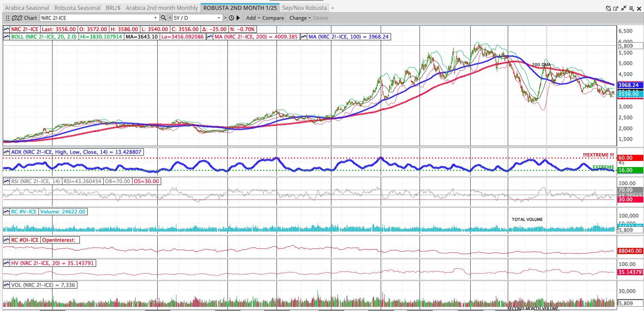Click the chart icon beside VOL legend

[6, 285]
